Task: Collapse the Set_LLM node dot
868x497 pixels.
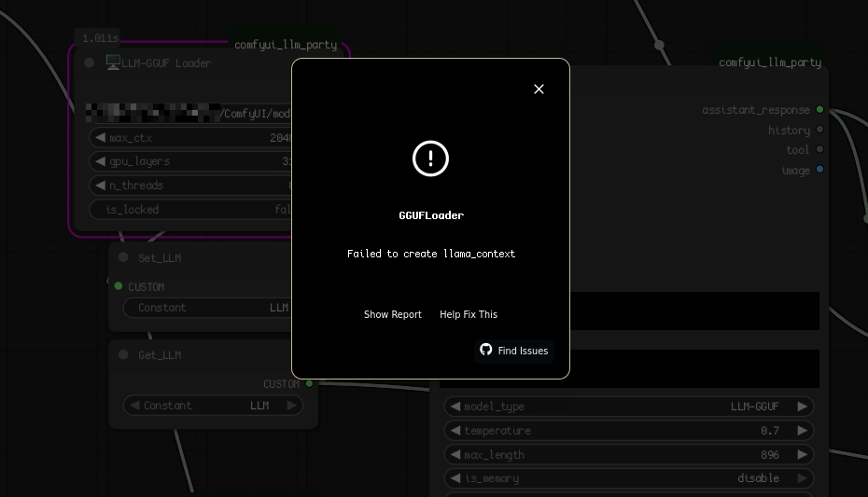Action: tap(123, 257)
